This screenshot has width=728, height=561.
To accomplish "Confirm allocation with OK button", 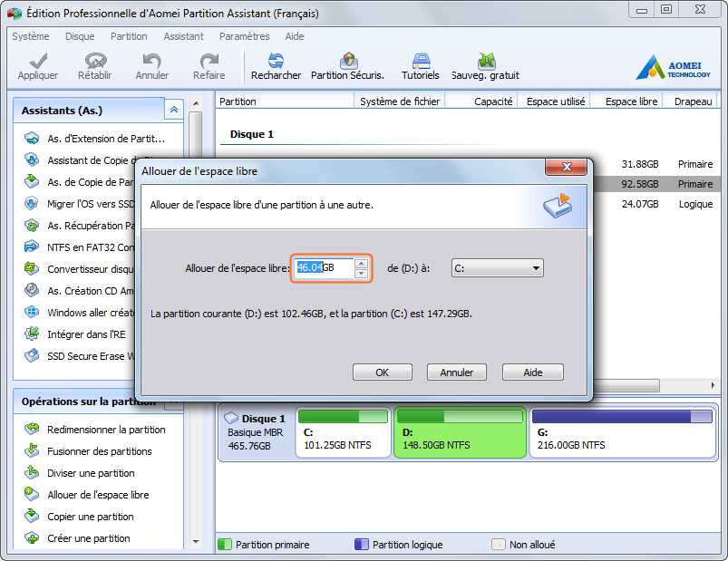I will 382,372.
